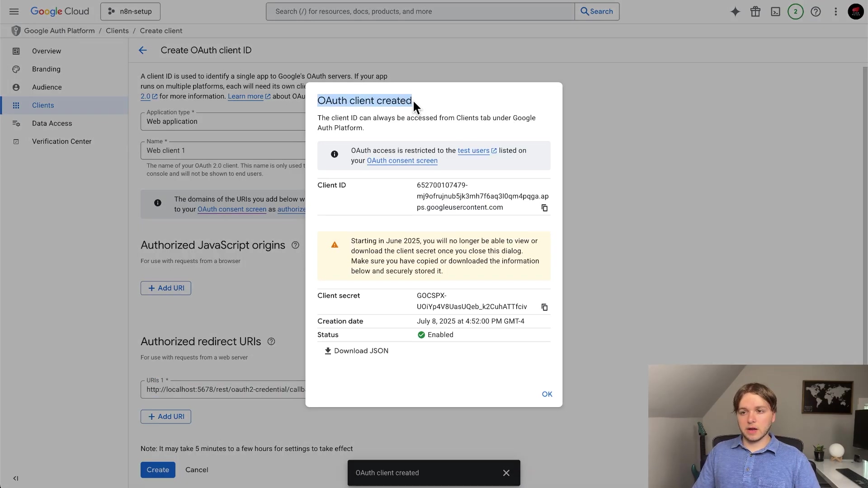
Task: Copy the Client ID to clipboard
Action: 544,208
